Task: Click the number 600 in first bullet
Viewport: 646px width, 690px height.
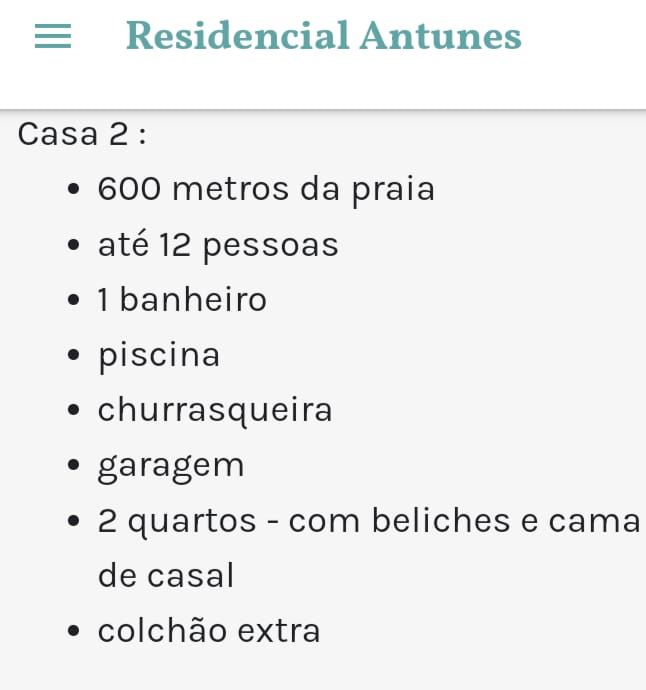Action: click(x=130, y=189)
